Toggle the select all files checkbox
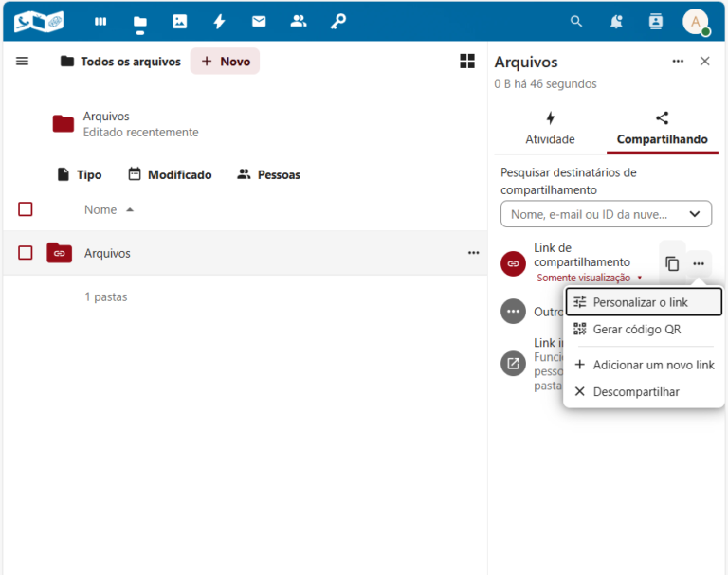Screen dimensions: 728x575 tap(26, 209)
